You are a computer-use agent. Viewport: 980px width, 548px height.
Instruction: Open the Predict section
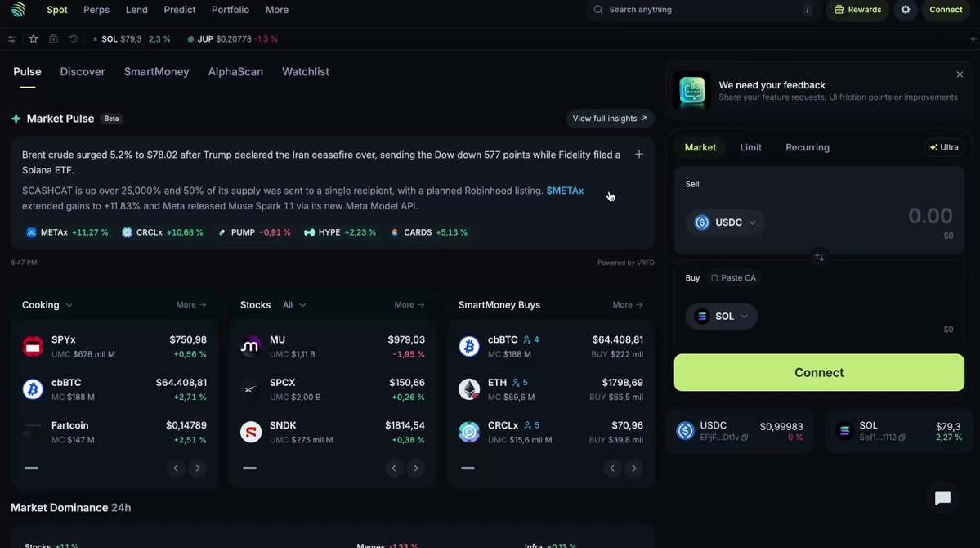(x=179, y=9)
